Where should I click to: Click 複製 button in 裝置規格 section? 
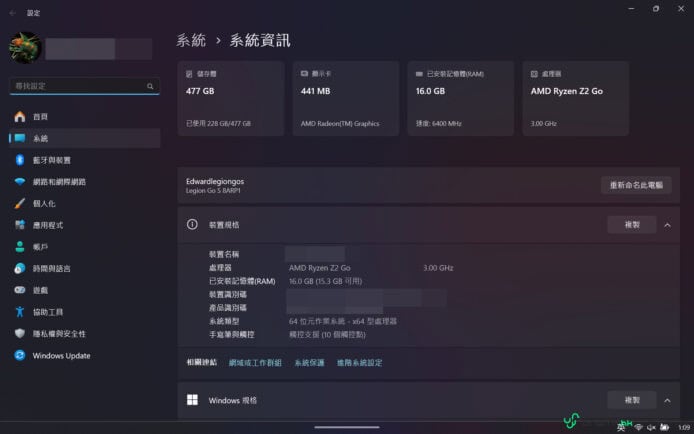coord(632,225)
